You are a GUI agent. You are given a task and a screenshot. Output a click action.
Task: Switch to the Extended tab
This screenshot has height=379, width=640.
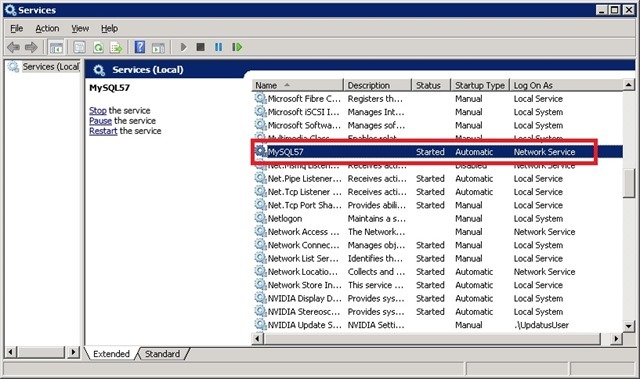(x=111, y=354)
